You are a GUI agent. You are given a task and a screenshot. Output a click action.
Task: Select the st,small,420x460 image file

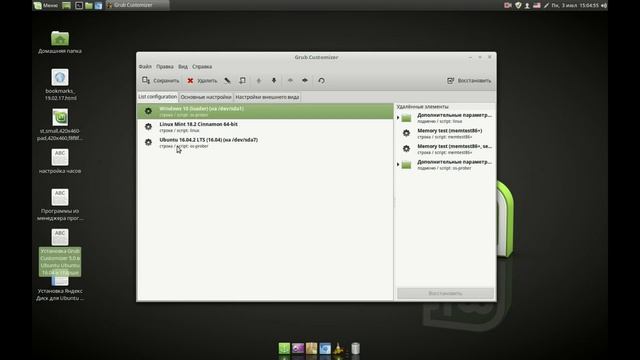60,125
